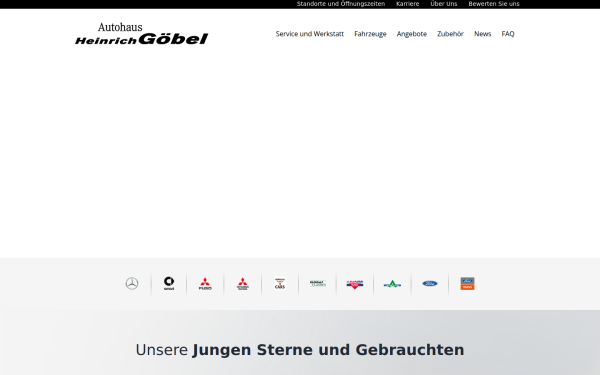The height and width of the screenshot is (375, 600).
Task: Open the Fahrzeuge menu
Action: (370, 34)
